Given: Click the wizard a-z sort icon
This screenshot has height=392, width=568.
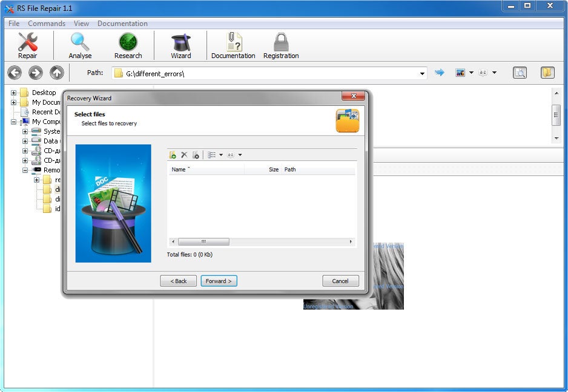Looking at the screenshot, I should point(231,155).
